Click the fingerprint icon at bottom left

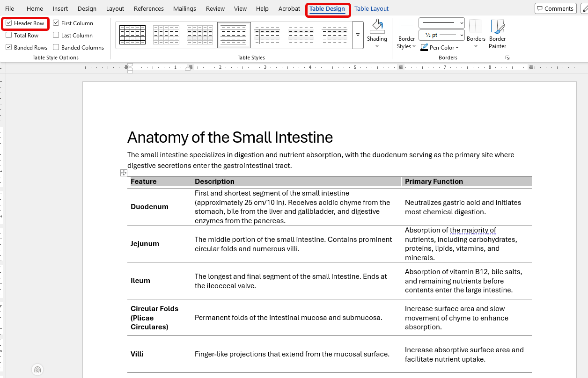coord(37,370)
